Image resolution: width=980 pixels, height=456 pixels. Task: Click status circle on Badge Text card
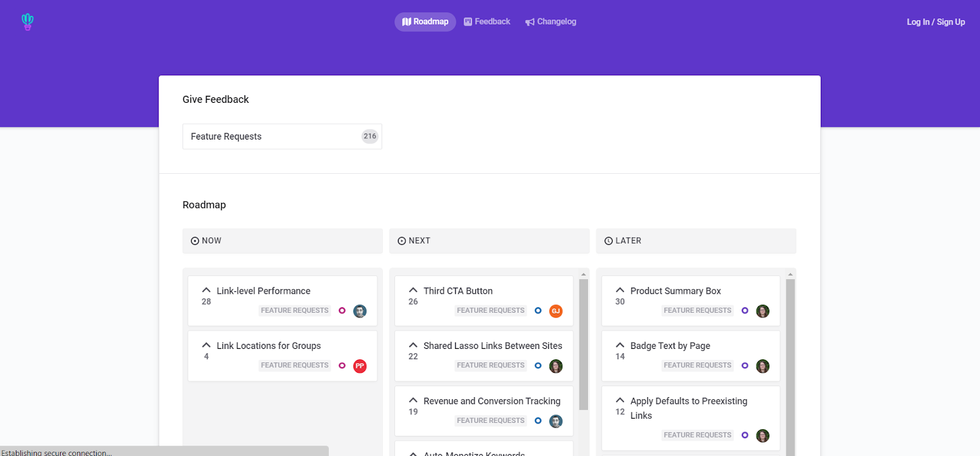745,366
